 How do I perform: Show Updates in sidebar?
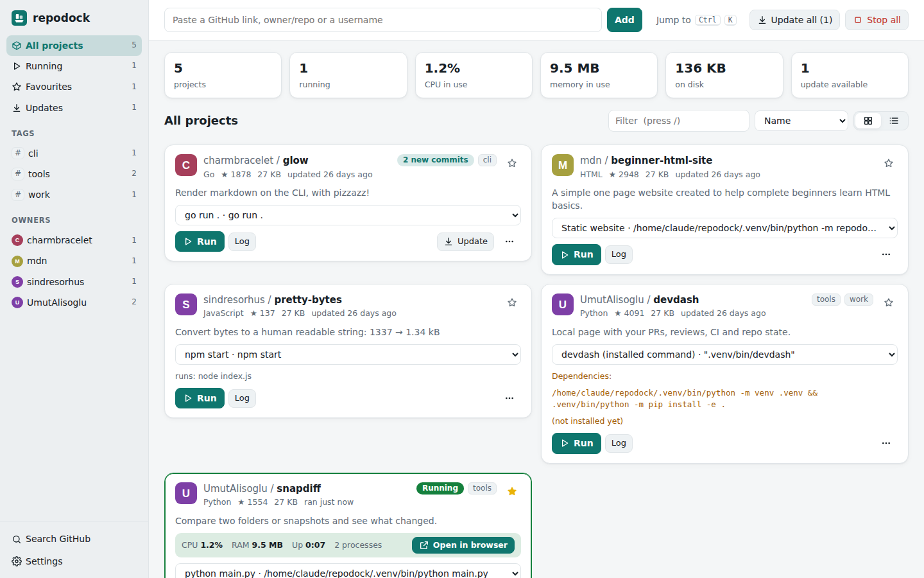click(x=74, y=108)
